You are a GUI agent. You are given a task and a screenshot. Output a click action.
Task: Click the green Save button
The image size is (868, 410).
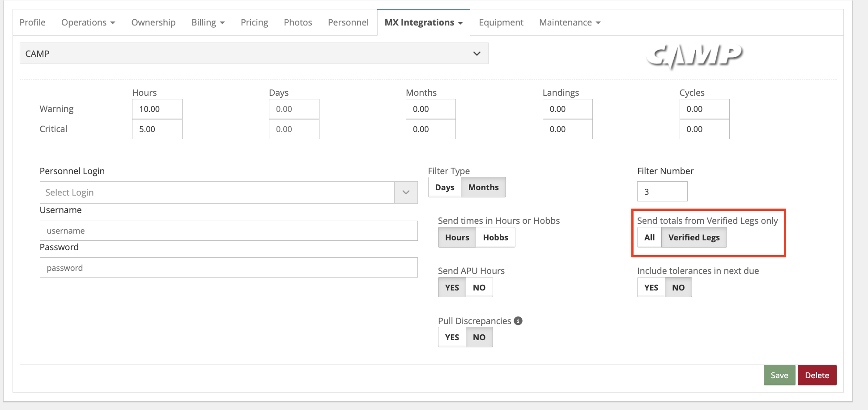point(779,375)
